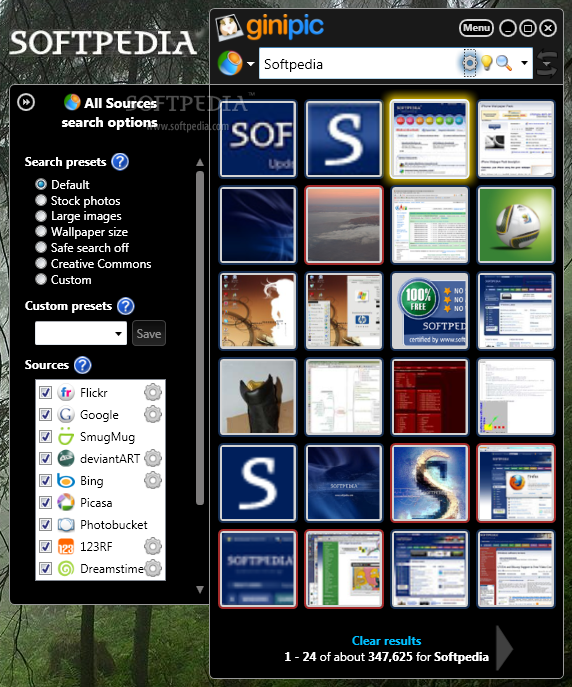Open the highlighted Softpedia webpage thumbnail
Viewport: 572px width, 687px height.
[x=429, y=139]
